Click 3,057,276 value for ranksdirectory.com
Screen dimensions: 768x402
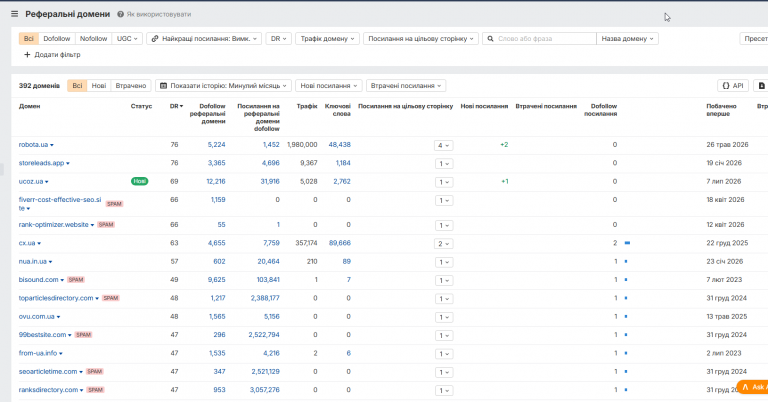265,390
